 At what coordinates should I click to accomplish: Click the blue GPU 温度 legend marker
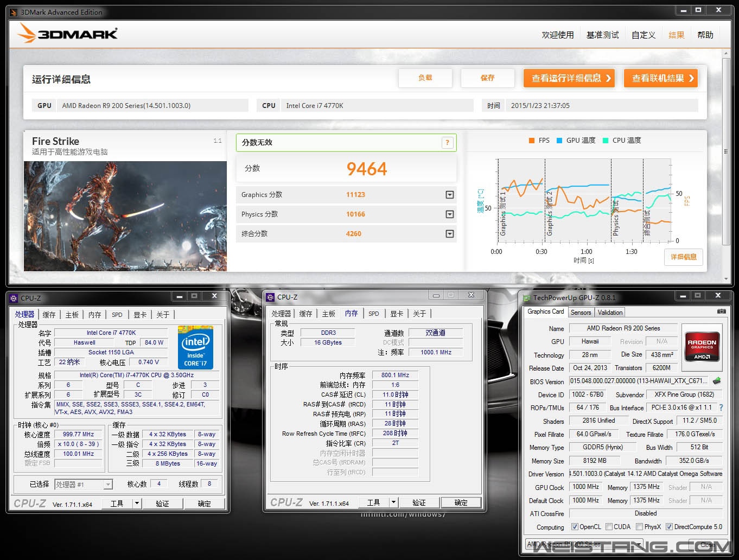click(x=559, y=141)
